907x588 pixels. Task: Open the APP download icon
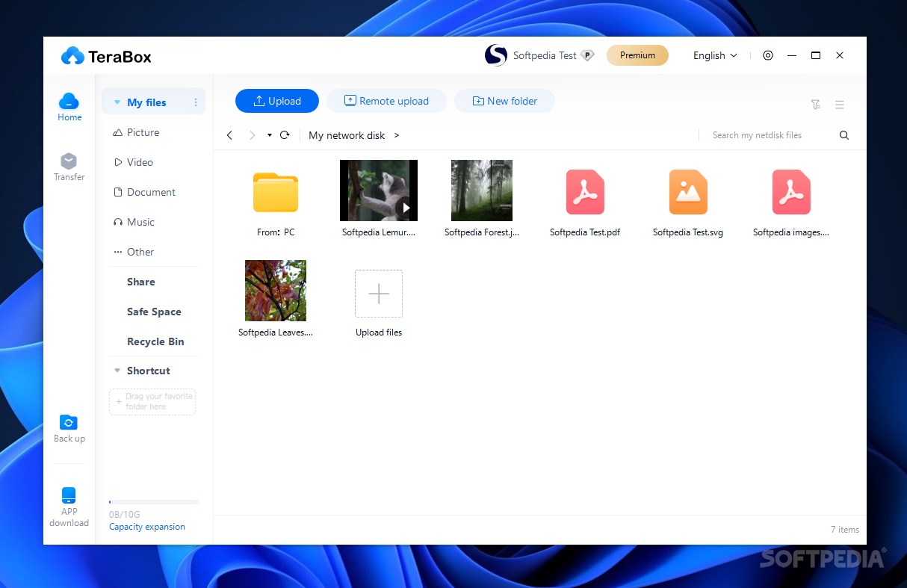pyautogui.click(x=69, y=495)
